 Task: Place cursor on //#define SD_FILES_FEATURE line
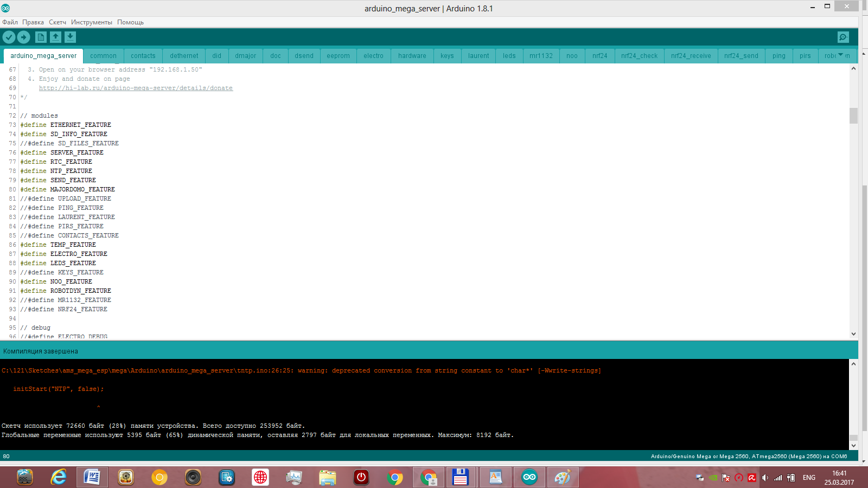[69, 143]
